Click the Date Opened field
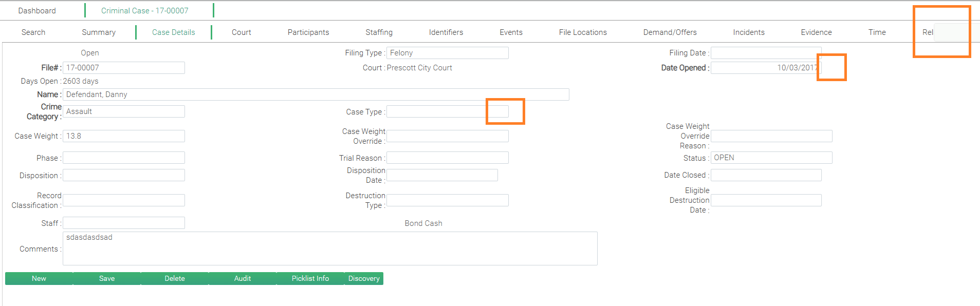 pyautogui.click(x=765, y=68)
